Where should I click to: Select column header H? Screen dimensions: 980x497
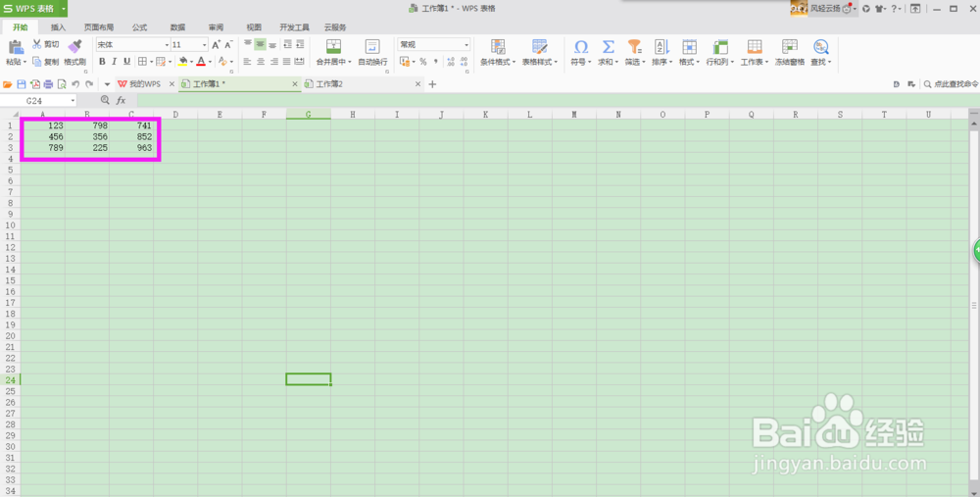[x=353, y=115]
